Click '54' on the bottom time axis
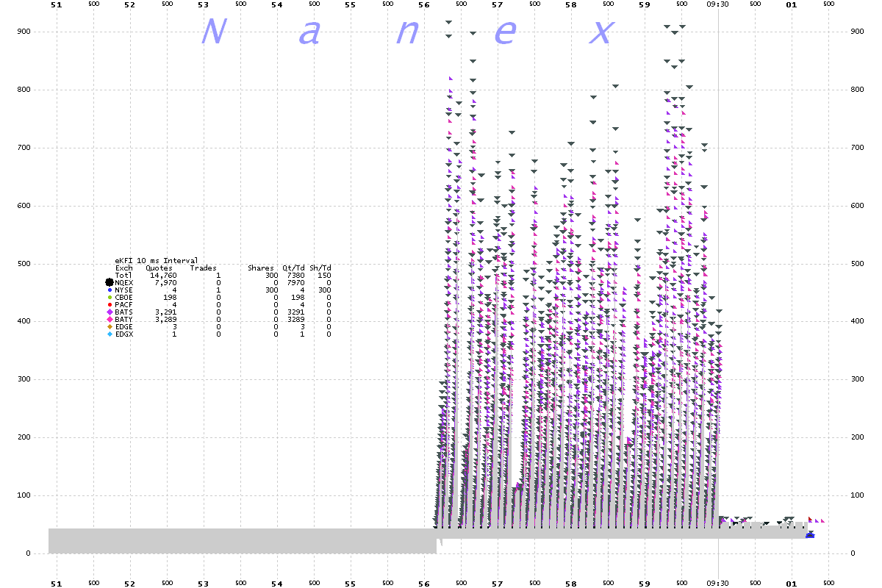Image resolution: width=882 pixels, height=588 pixels. 277,584
